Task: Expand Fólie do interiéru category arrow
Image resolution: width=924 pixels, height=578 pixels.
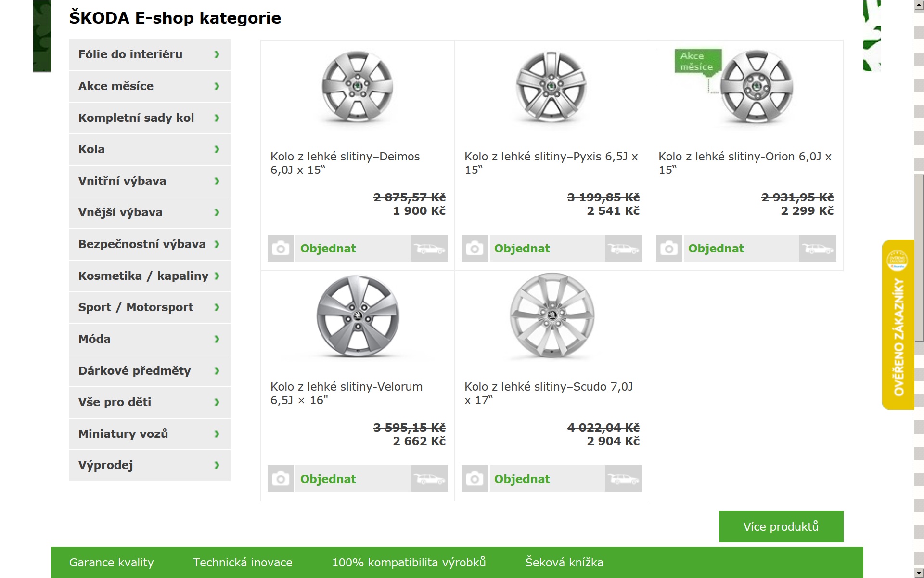Action: coord(217,54)
